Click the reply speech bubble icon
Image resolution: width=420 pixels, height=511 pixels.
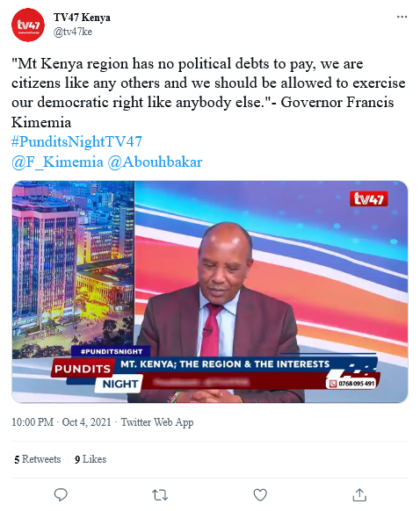coord(61,494)
